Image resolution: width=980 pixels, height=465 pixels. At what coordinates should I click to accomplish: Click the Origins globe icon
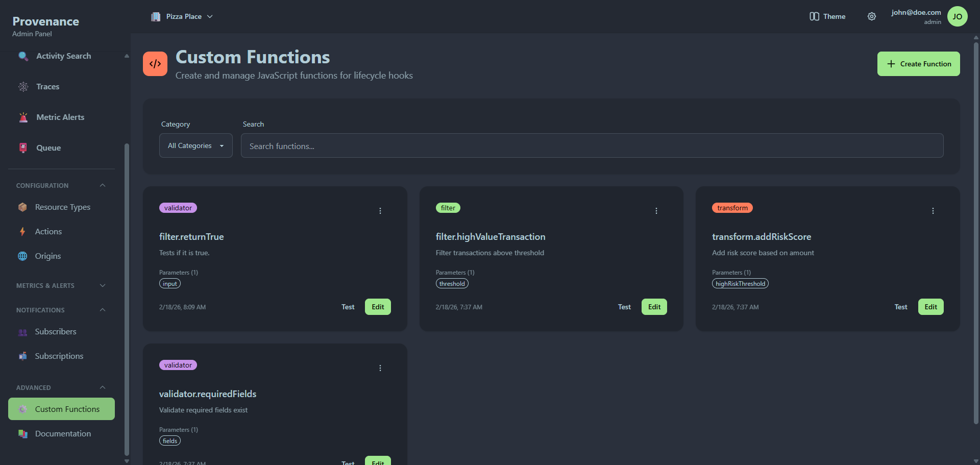click(22, 256)
